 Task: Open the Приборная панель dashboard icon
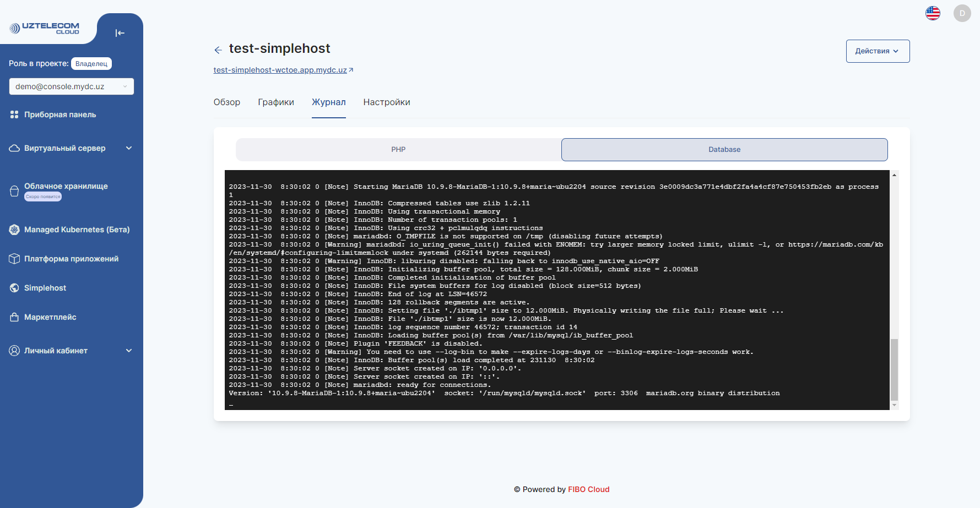tap(14, 114)
